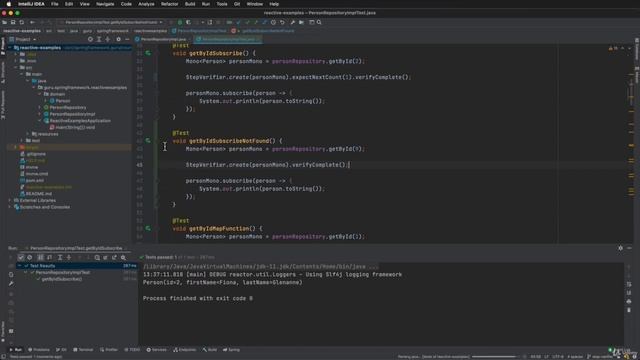Click expand all icon in test toolbar
Screen dimensions: 640x360
pyautogui.click(x=60, y=258)
